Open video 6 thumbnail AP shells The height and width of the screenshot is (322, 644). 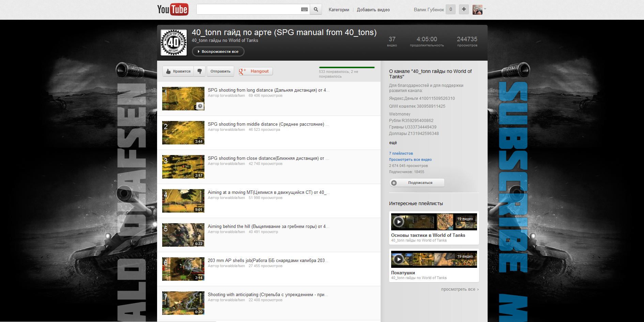coord(183,269)
